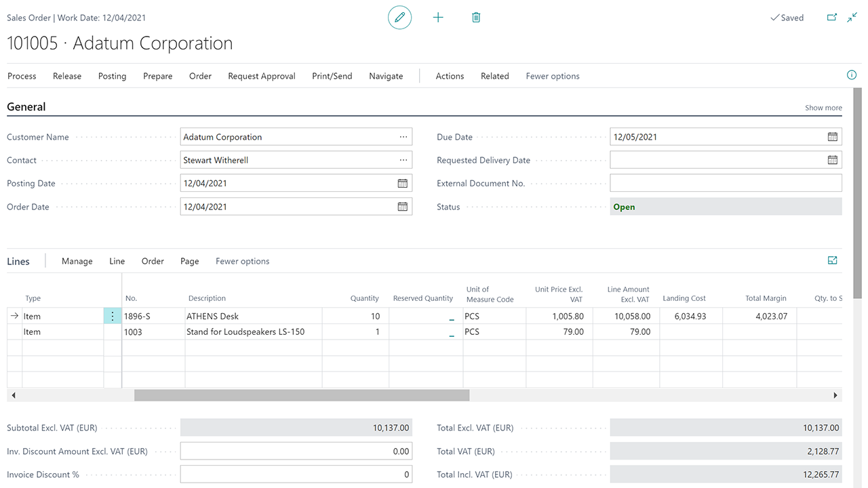The height and width of the screenshot is (488, 868).
Task: Open the Print/Send menu
Action: (x=332, y=76)
